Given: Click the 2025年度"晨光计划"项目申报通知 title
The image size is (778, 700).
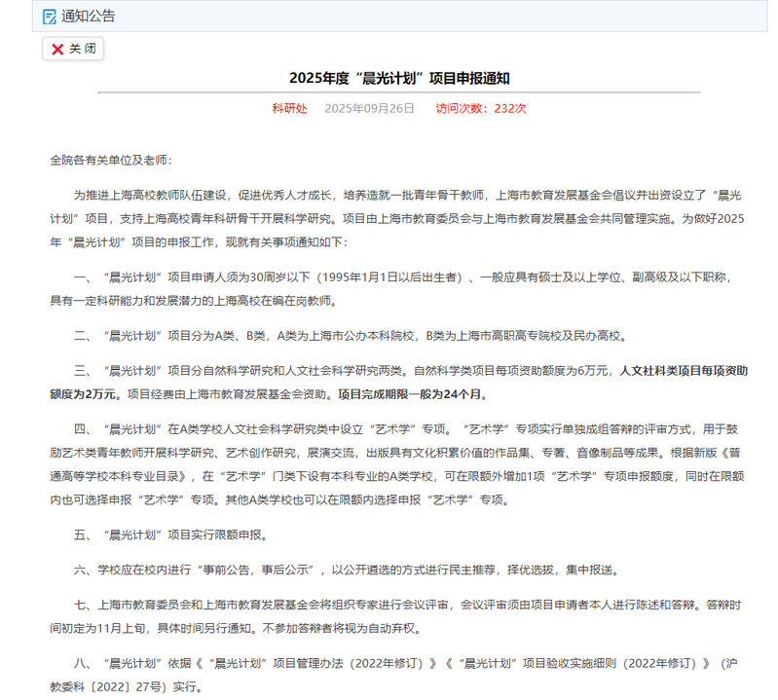Looking at the screenshot, I should point(399,78).
